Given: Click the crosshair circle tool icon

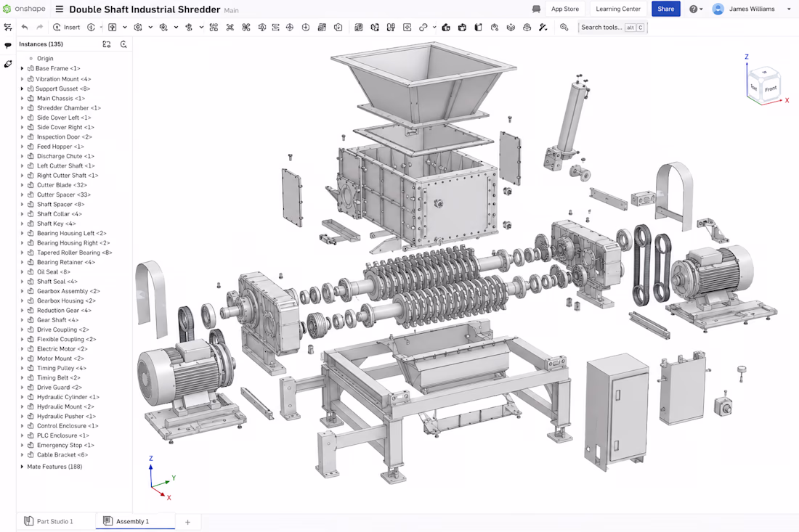Looking at the screenshot, I should coord(289,28).
